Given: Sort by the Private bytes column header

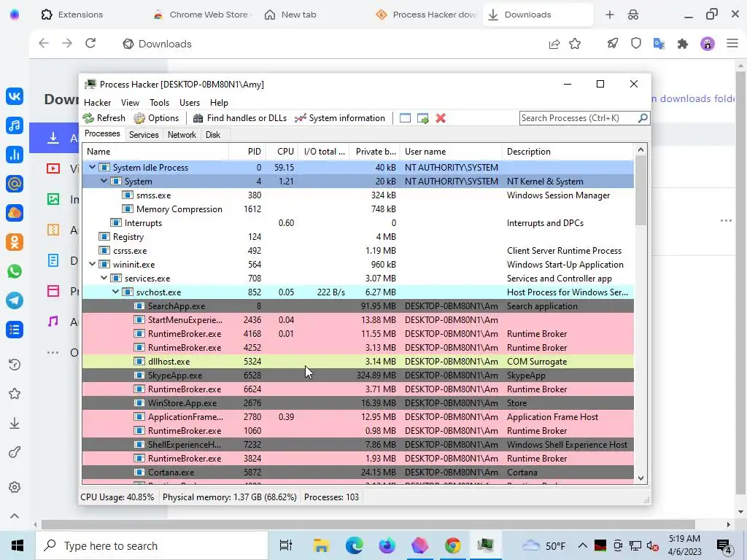Looking at the screenshot, I should 374,152.
